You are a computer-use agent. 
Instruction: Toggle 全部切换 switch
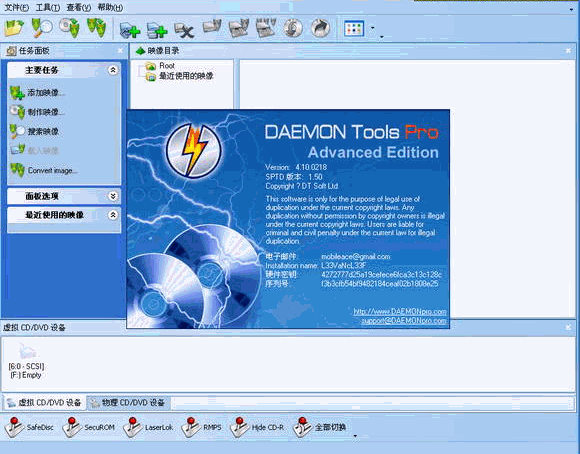point(320,427)
